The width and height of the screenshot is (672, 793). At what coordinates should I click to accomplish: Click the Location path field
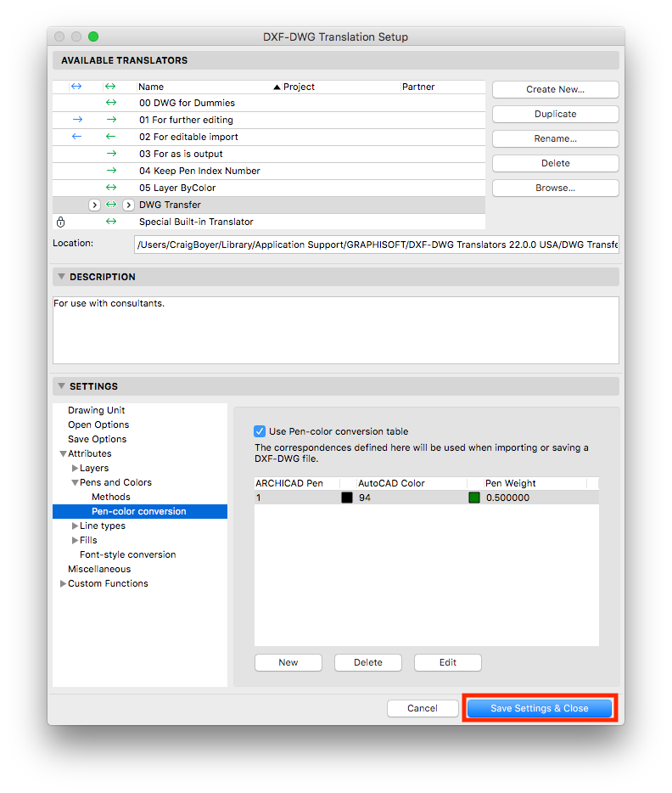pyautogui.click(x=377, y=245)
